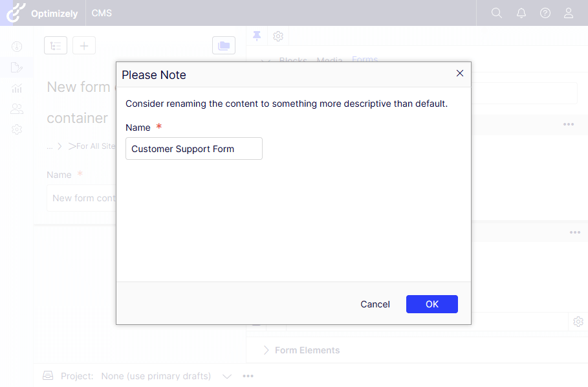
Task: Open the search icon in header
Action: click(x=497, y=13)
